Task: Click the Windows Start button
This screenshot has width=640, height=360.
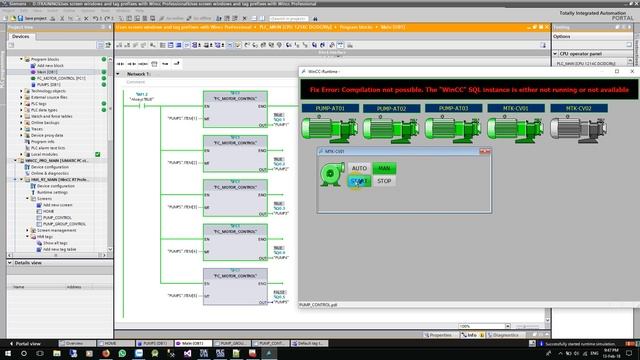Action: 7,353
